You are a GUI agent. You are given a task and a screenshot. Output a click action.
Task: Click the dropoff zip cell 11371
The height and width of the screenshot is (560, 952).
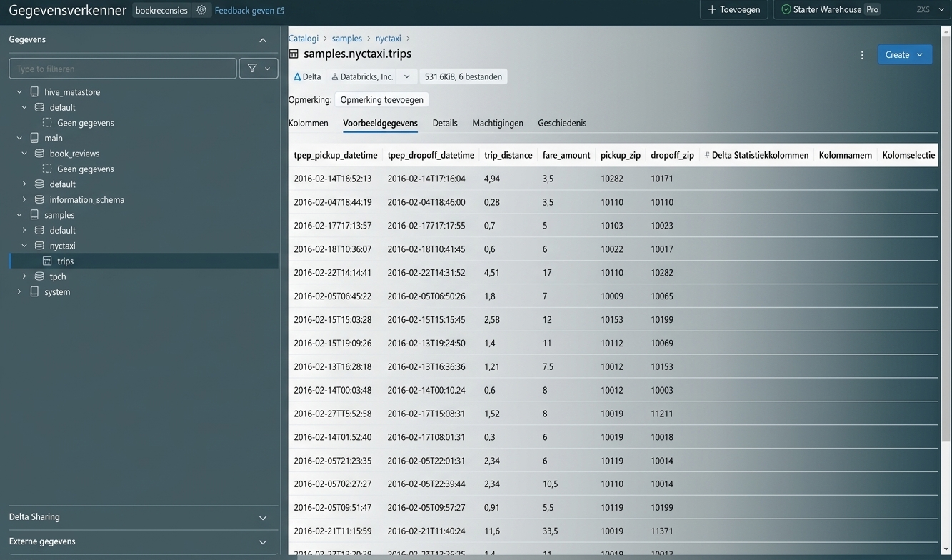(662, 531)
